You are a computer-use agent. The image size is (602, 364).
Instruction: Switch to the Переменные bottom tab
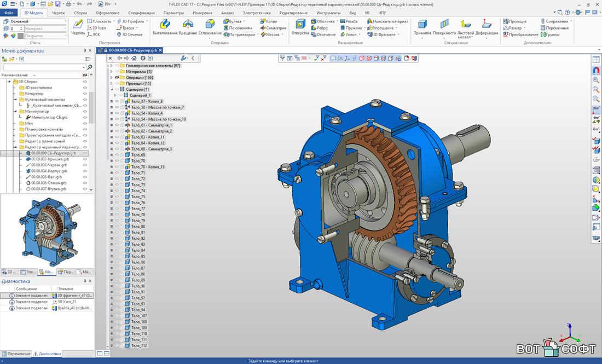[16, 354]
